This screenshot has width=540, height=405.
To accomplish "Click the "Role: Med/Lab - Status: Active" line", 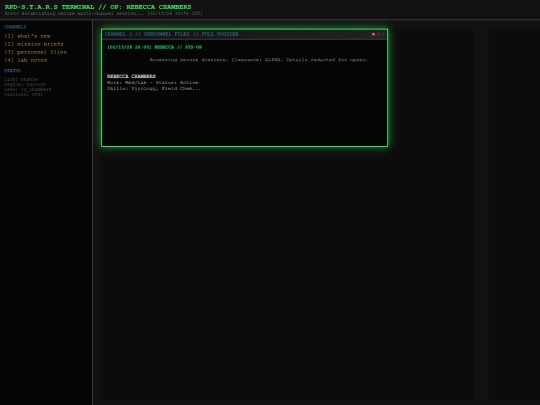I will click(x=153, y=82).
